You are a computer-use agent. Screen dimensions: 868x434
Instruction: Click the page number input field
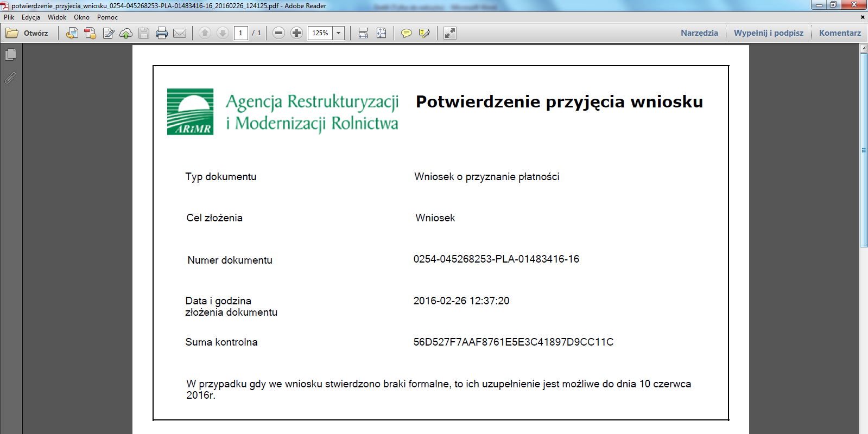241,33
